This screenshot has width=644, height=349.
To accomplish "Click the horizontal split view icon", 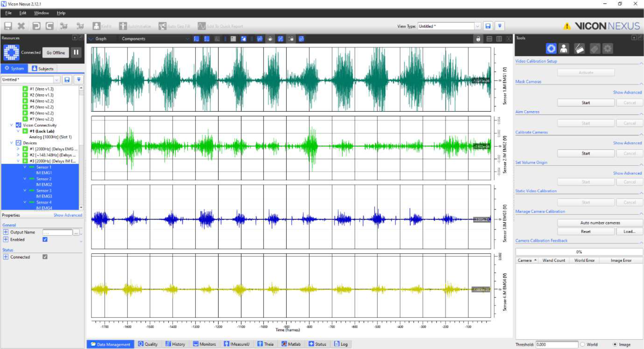I will point(489,39).
